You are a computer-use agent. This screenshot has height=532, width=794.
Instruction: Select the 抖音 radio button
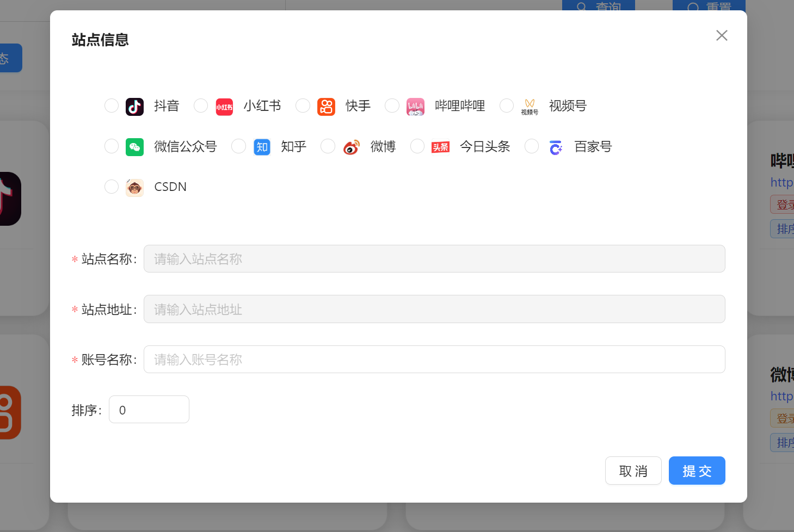112,106
